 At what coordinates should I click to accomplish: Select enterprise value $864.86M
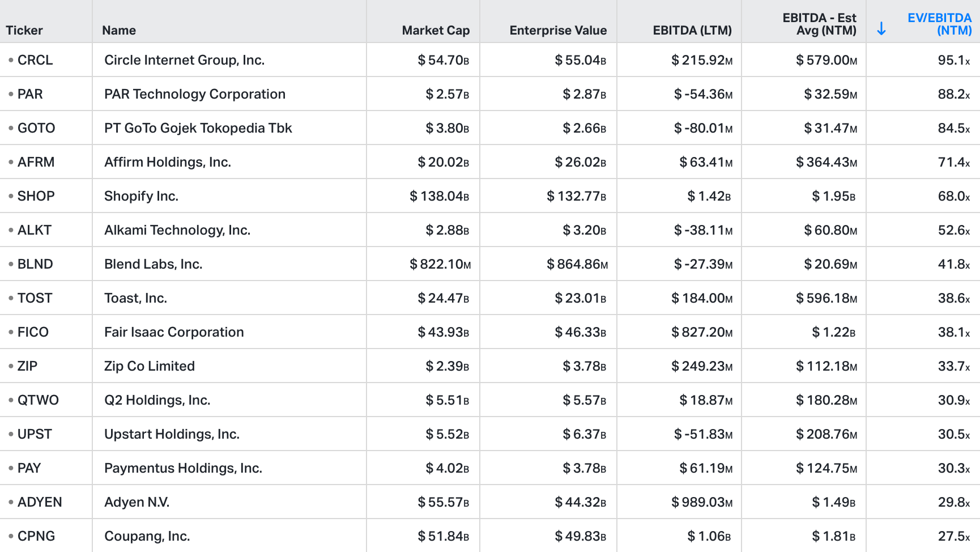(577, 264)
